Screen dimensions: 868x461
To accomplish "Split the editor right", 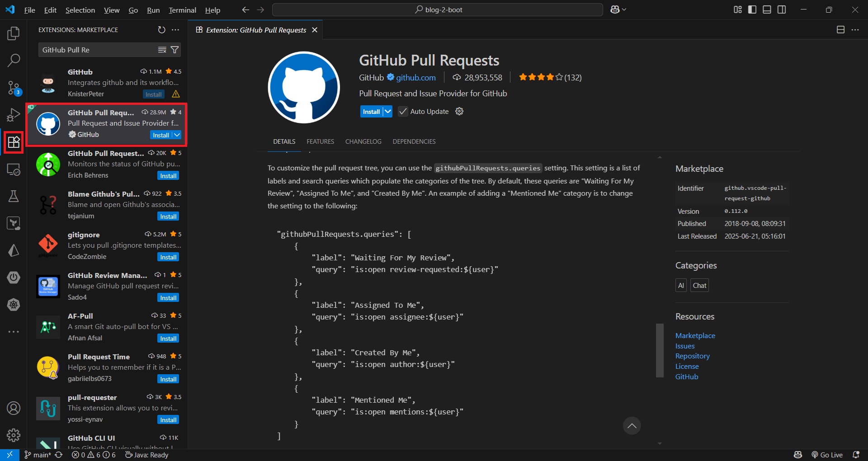I will coord(840,30).
